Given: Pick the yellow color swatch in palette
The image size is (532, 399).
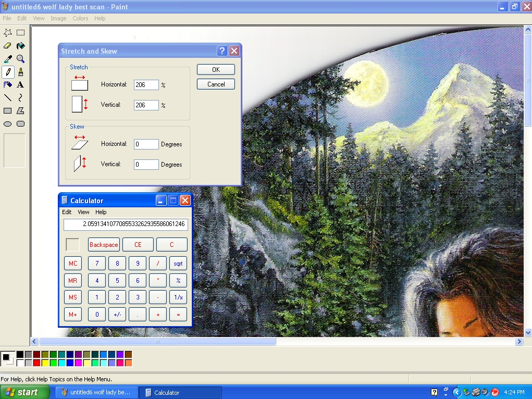Looking at the screenshot, I should tap(45, 363).
